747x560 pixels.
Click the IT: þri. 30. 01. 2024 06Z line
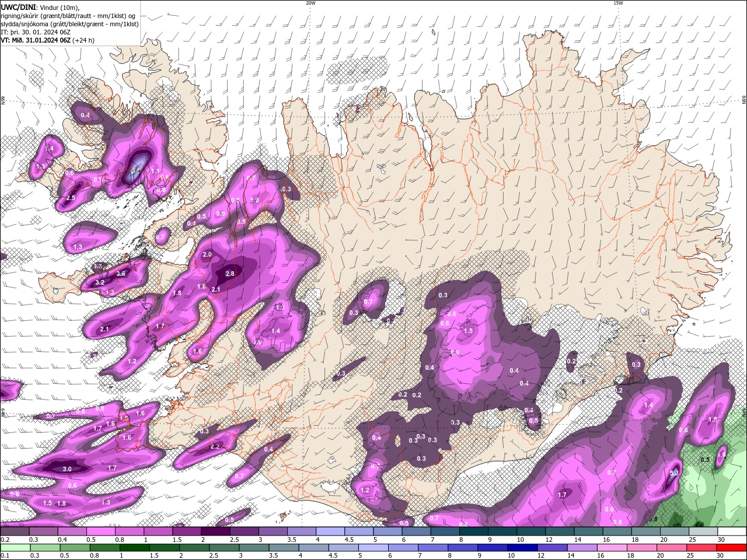36,32
